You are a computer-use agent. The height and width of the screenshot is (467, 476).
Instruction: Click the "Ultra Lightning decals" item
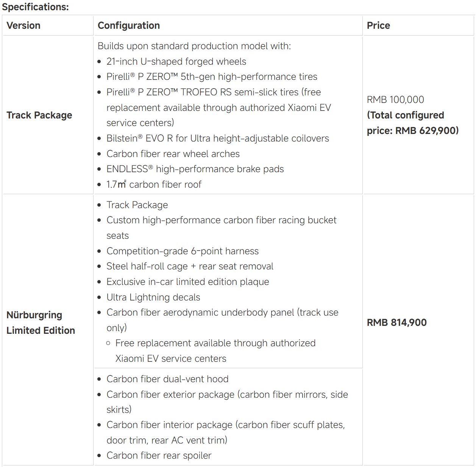(x=153, y=297)
